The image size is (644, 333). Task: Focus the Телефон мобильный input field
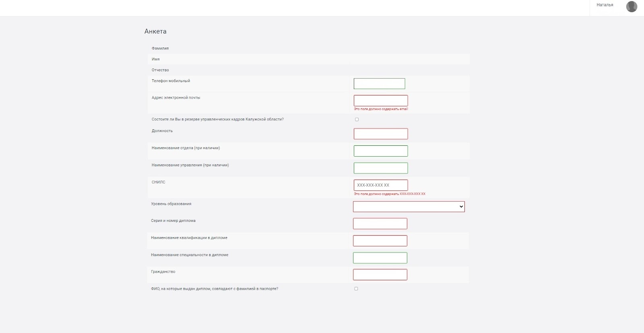click(379, 84)
